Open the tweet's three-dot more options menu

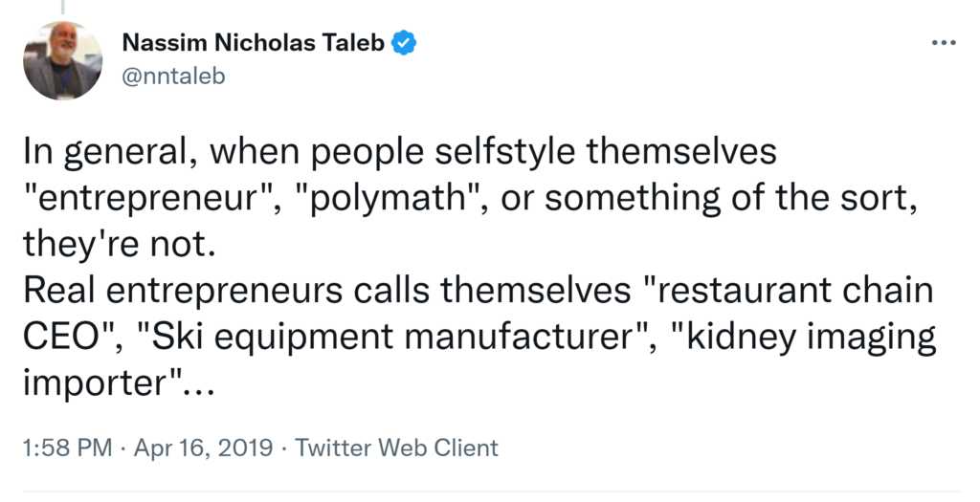click(x=943, y=44)
